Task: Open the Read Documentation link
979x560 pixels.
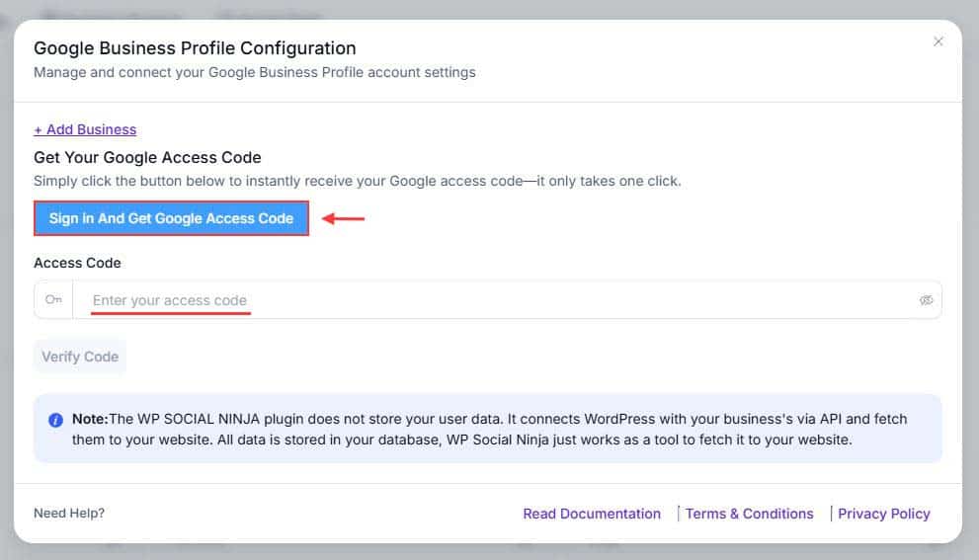Action: click(x=592, y=514)
